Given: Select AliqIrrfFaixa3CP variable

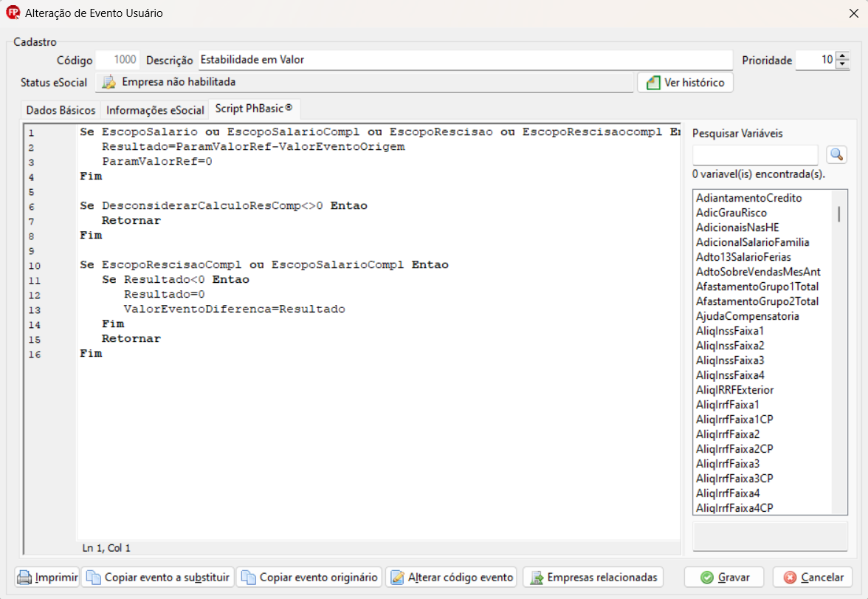Looking at the screenshot, I should [x=734, y=479].
